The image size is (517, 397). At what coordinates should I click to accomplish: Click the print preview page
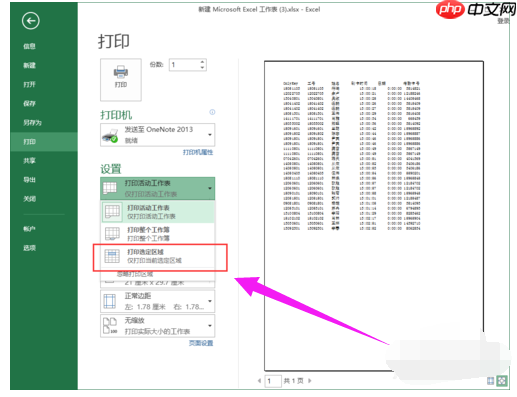[374, 216]
